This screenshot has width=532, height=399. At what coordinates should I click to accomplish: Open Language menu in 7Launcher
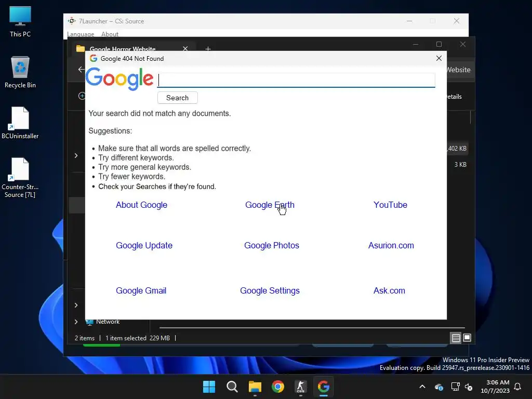[x=81, y=34]
